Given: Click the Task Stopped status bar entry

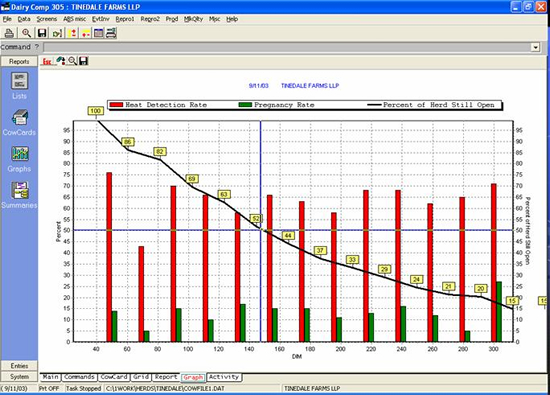Looking at the screenshot, I should [x=83, y=389].
